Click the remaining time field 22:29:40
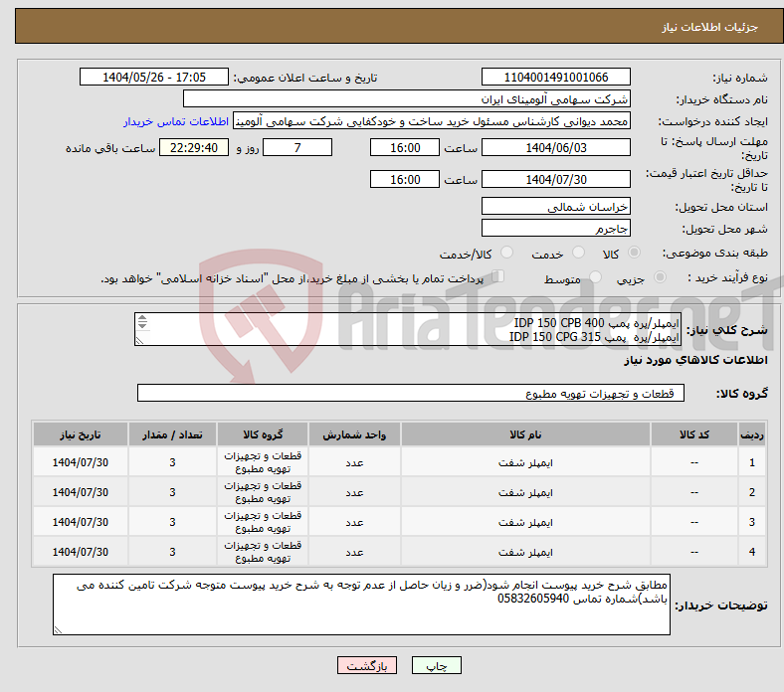 [x=194, y=147]
